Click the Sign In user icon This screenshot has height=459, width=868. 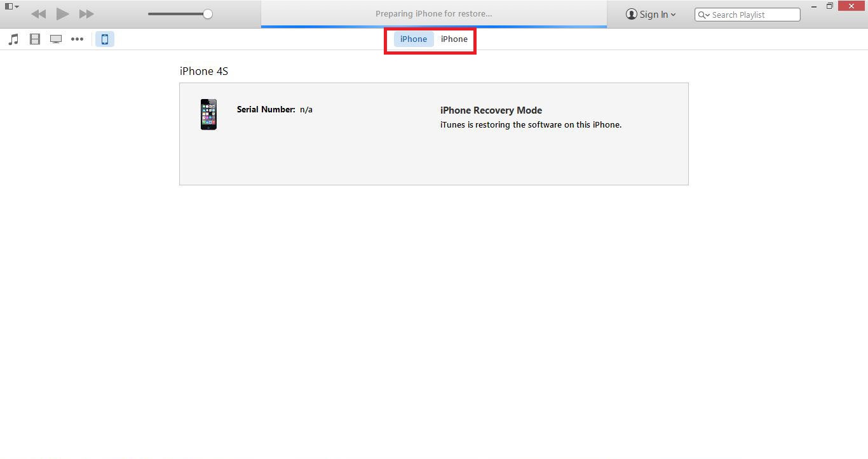click(631, 14)
